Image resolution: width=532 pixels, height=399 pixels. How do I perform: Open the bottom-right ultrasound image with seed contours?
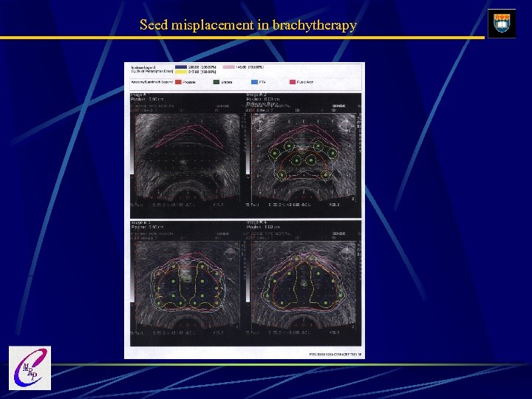[304, 283]
